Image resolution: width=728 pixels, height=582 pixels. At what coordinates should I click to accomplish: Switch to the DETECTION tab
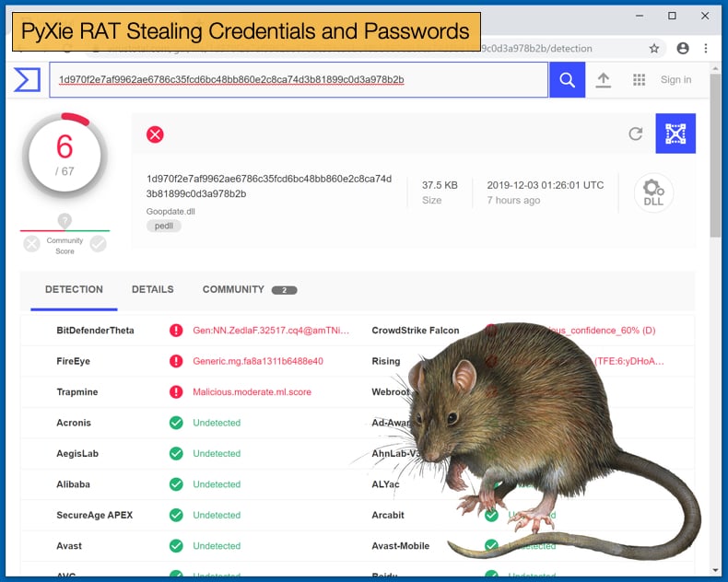[74, 289]
